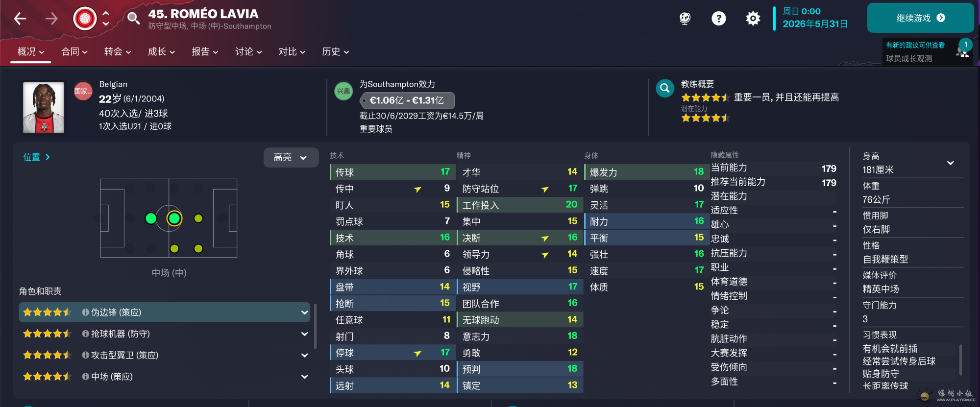This screenshot has height=407, width=980.
Task: Open the 转会 menu tab
Action: 118,51
